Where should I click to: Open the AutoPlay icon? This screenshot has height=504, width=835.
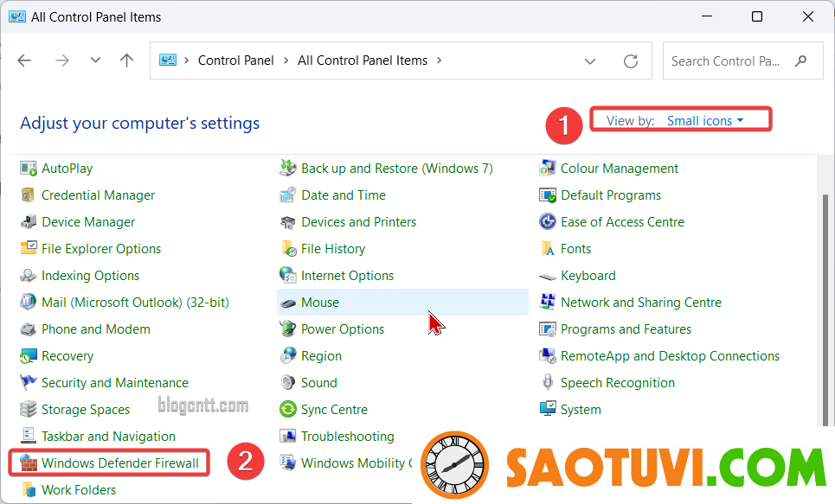(x=29, y=169)
